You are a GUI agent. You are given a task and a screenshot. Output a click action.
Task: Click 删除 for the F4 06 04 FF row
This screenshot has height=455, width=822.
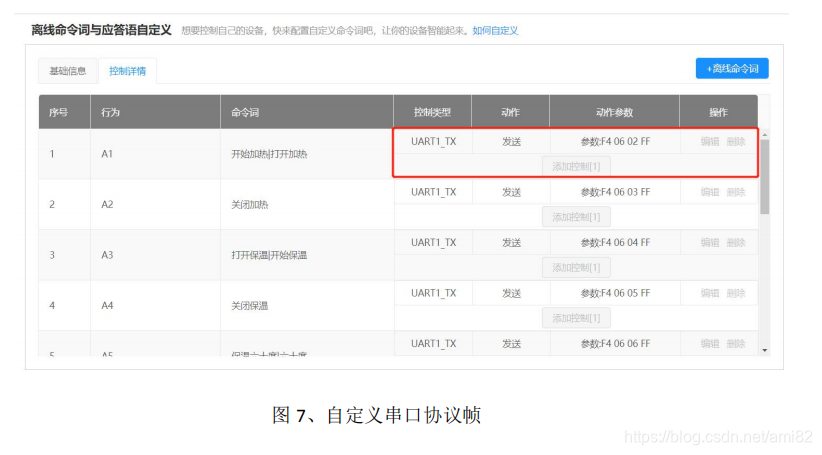pyautogui.click(x=736, y=242)
